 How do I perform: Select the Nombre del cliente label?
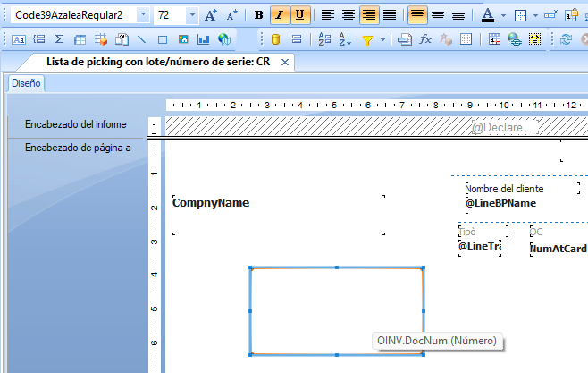523,188
